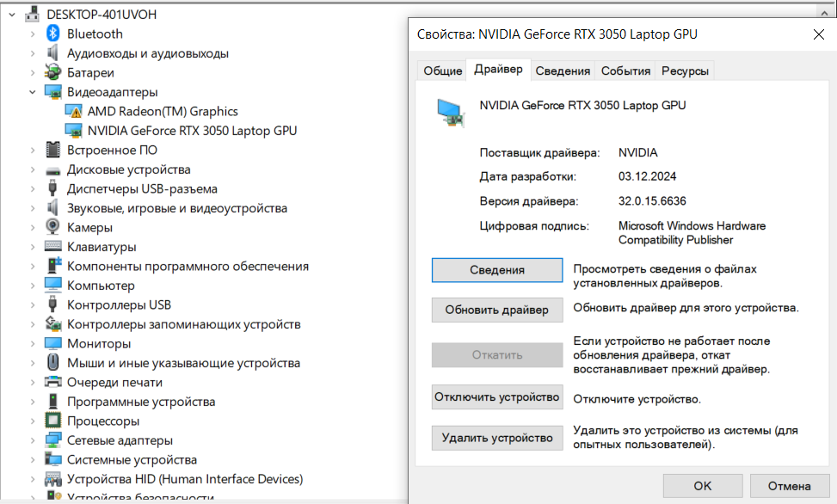837x504 pixels.
Task: Select Дисковые устройства in the device tree
Action: [x=128, y=169]
